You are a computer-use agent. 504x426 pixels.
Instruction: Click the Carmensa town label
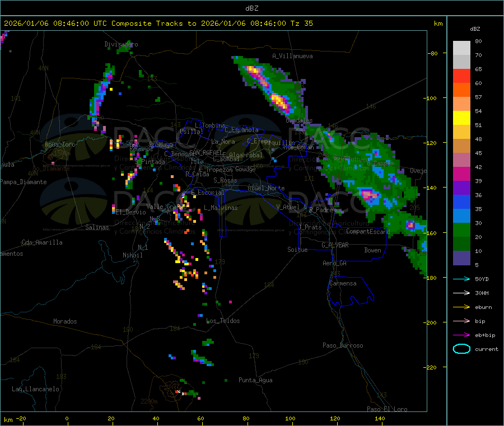[x=343, y=283]
